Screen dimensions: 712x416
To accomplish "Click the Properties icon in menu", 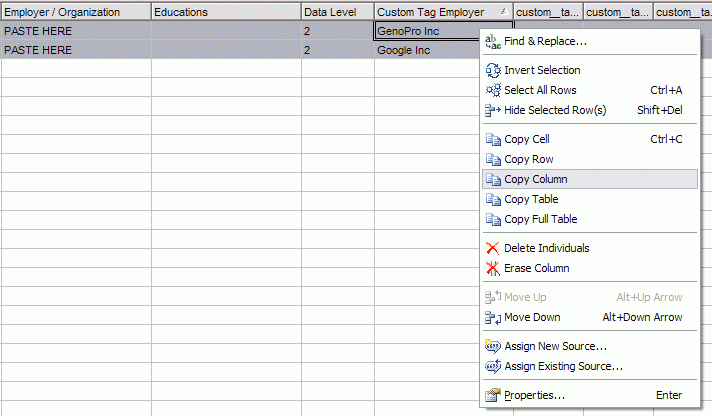I will [x=492, y=395].
